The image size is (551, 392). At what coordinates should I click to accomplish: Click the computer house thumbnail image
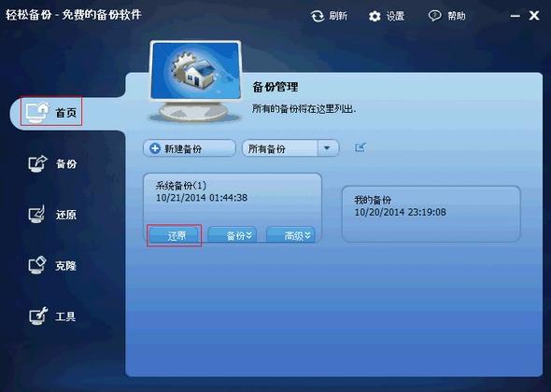pyautogui.click(x=195, y=81)
